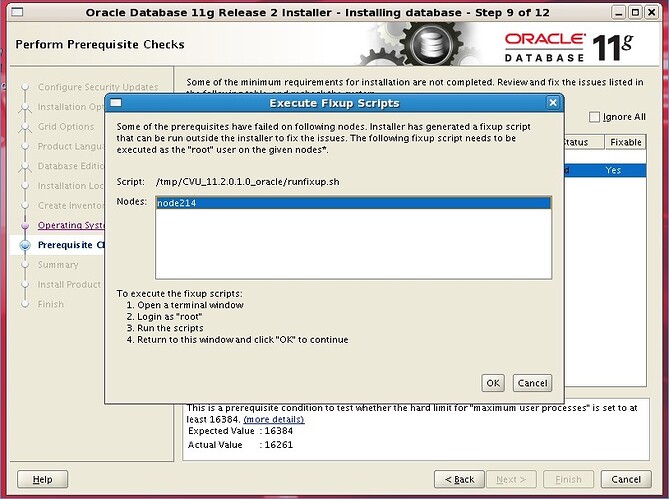The image size is (669, 499).
Task: Select the Grid Options step
Action: pyautogui.click(x=65, y=127)
